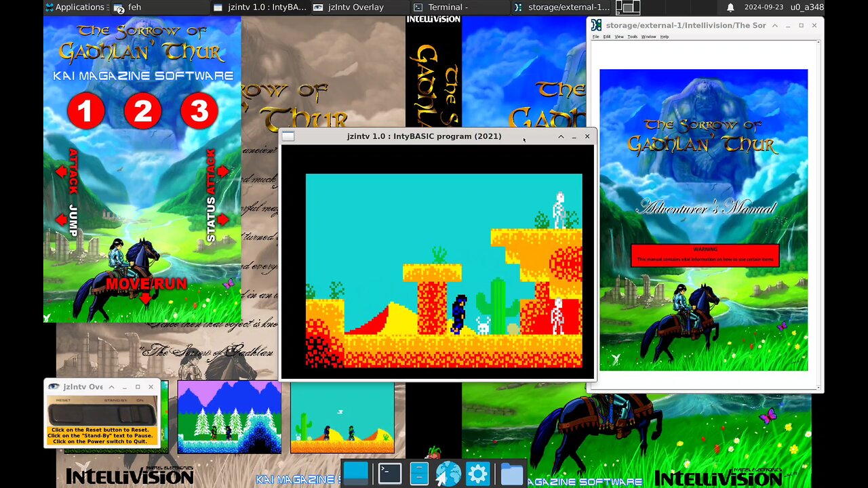This screenshot has height=488, width=868.
Task: Open the File menu in the manual viewer
Action: click(596, 37)
